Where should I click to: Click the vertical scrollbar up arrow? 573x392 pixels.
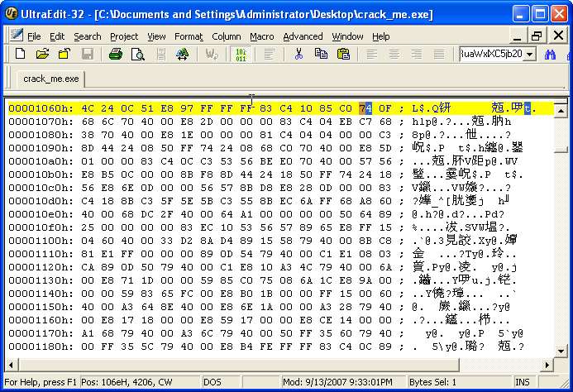click(x=561, y=110)
